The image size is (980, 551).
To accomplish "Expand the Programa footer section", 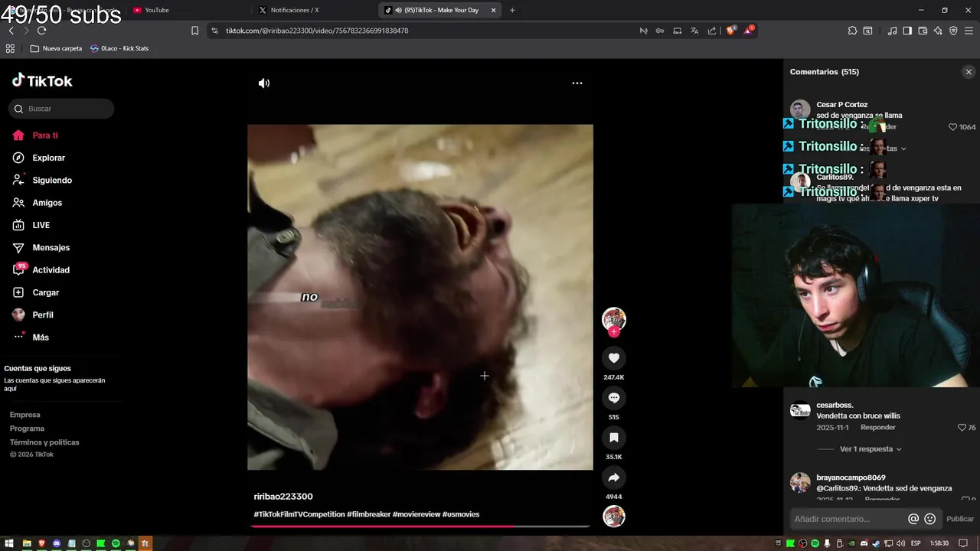I will [27, 429].
